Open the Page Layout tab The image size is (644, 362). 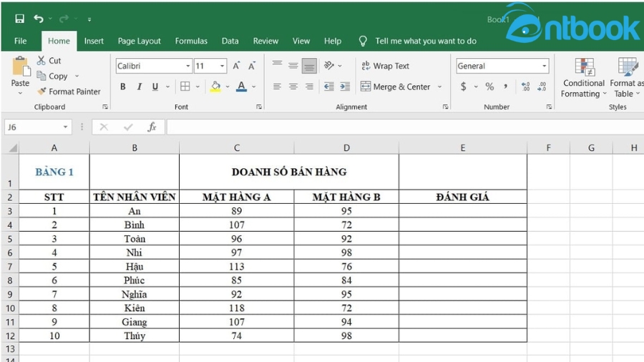(x=140, y=41)
